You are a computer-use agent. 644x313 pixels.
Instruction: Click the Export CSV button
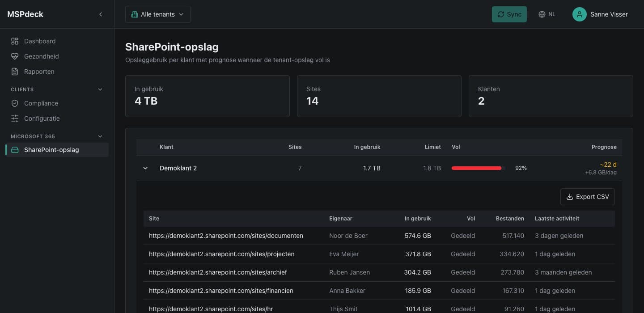(588, 197)
